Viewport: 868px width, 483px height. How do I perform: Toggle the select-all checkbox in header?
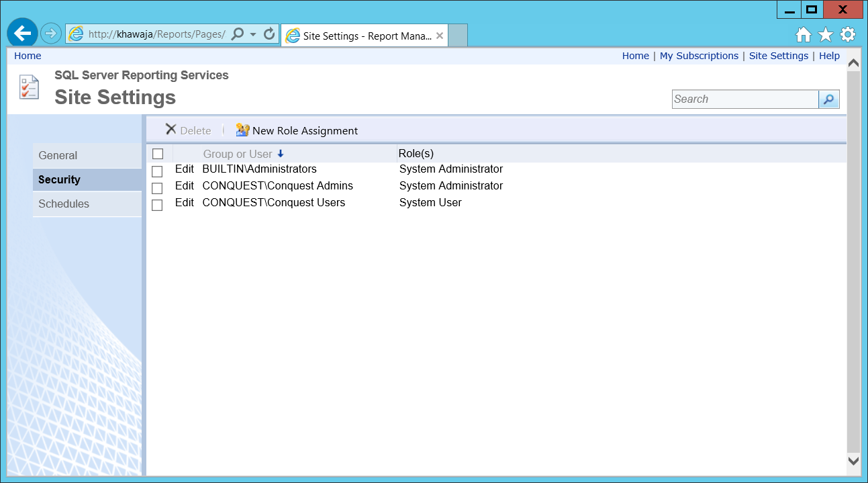(158, 154)
